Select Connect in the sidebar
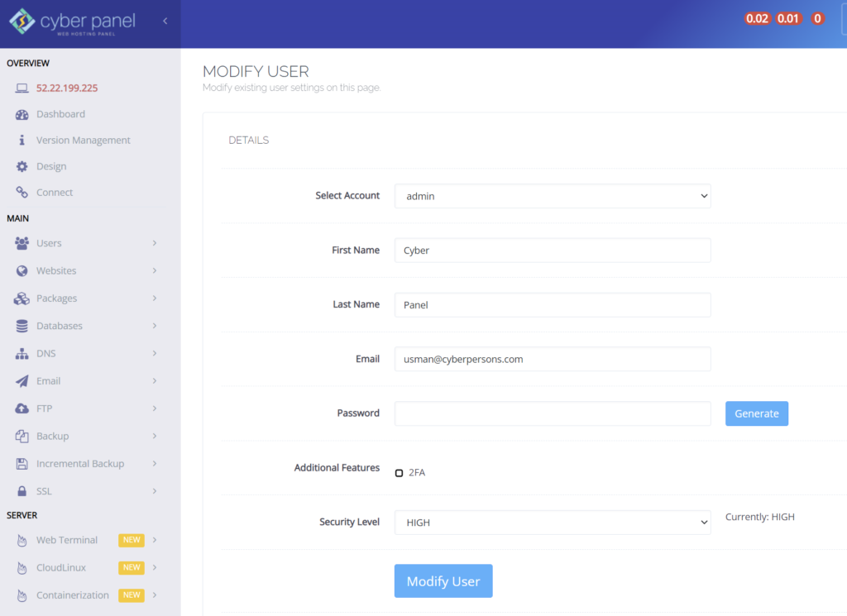 tap(55, 192)
